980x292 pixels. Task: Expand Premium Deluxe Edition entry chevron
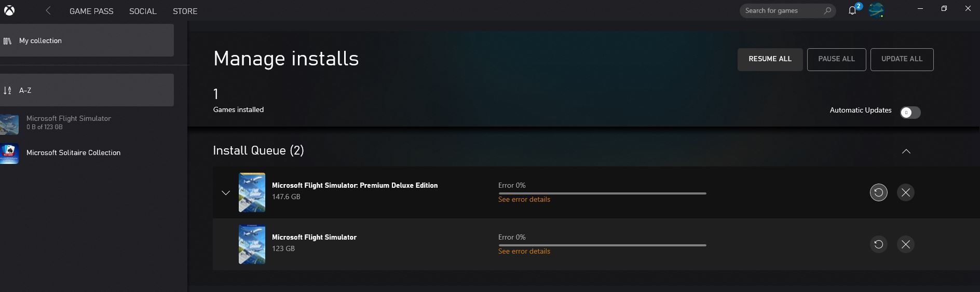[x=226, y=193]
